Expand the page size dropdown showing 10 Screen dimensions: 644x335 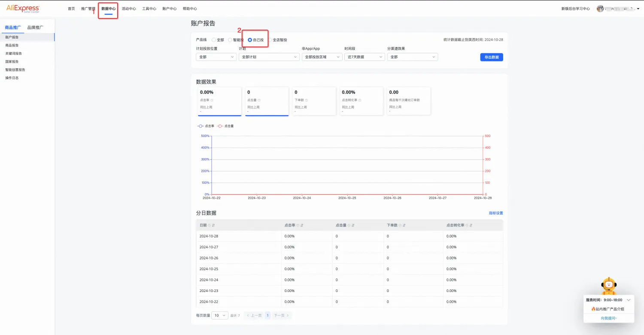coord(220,315)
